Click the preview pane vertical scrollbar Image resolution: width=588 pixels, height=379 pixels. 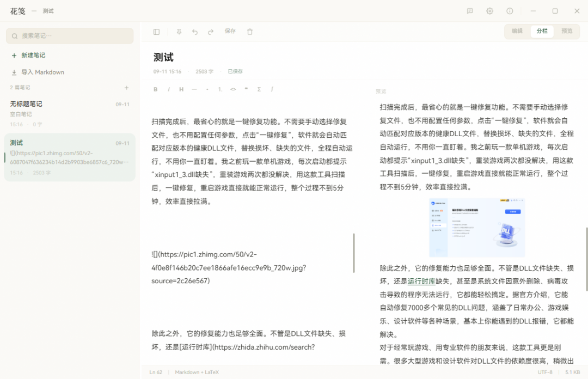586,259
